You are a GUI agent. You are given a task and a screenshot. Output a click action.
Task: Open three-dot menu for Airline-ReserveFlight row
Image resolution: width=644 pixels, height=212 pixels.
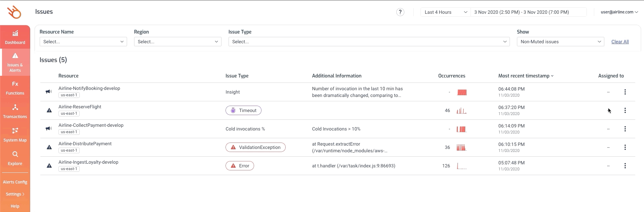pos(625,110)
